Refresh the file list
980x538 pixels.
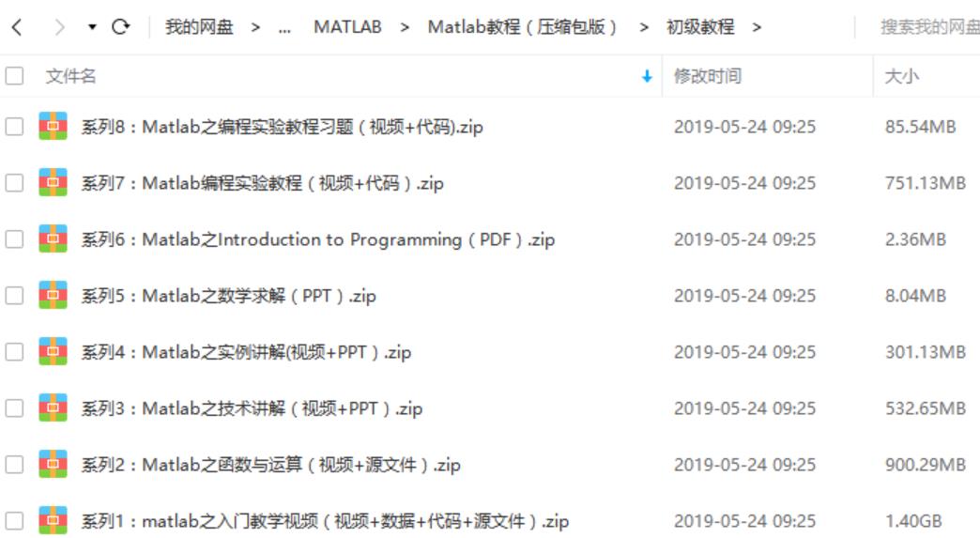pos(121,27)
